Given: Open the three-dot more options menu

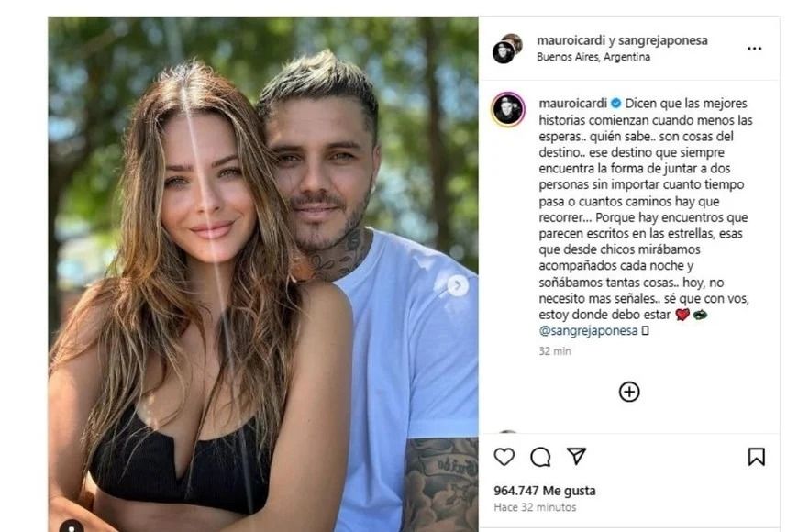Looking at the screenshot, I should [x=754, y=49].
